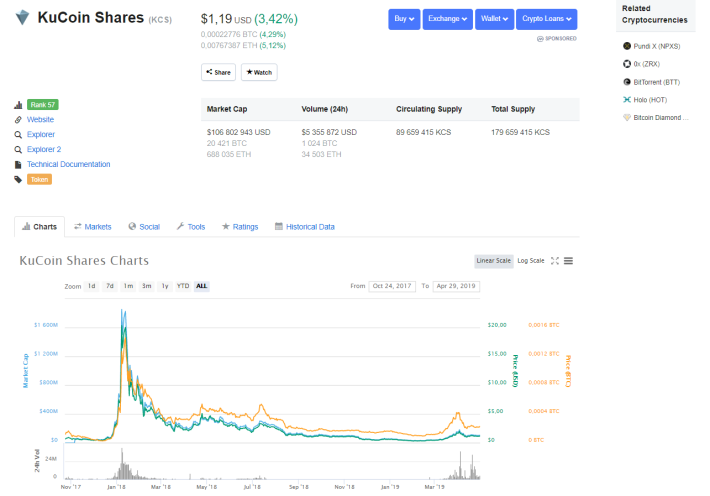Set chart zoom to 1d
Viewport: 710px width, 496px height.
(x=91, y=286)
